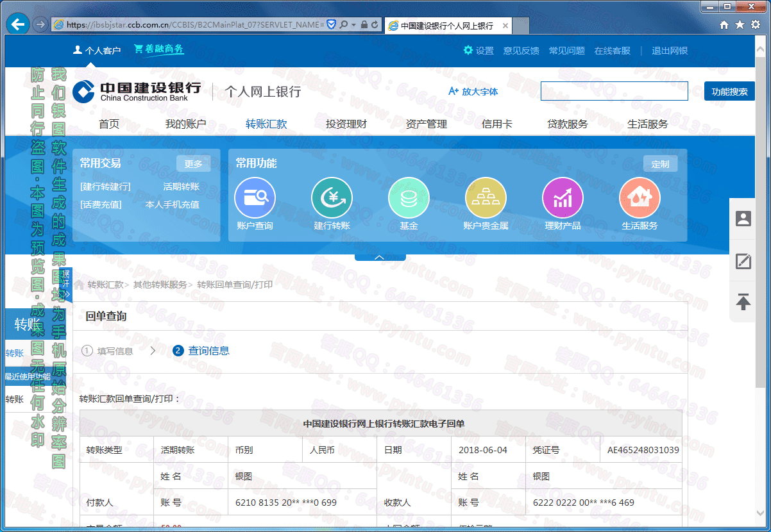Select the 首页 menu item
The height and width of the screenshot is (532, 771).
109,124
